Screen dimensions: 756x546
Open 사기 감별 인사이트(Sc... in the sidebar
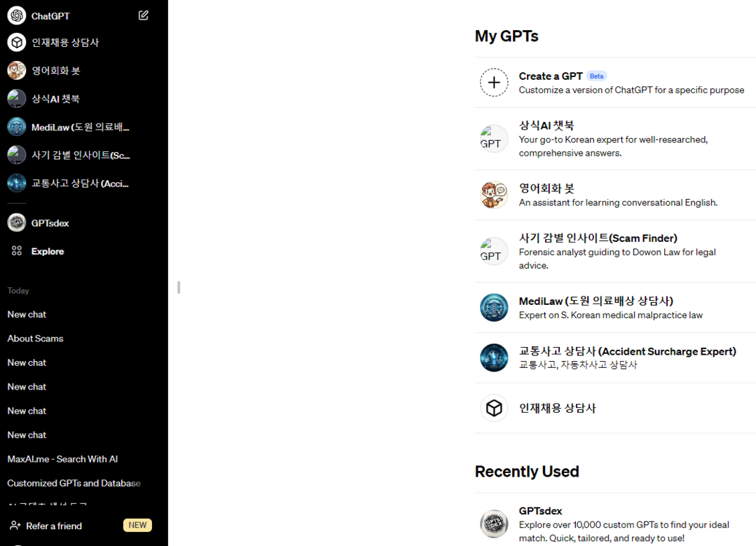tap(81, 156)
